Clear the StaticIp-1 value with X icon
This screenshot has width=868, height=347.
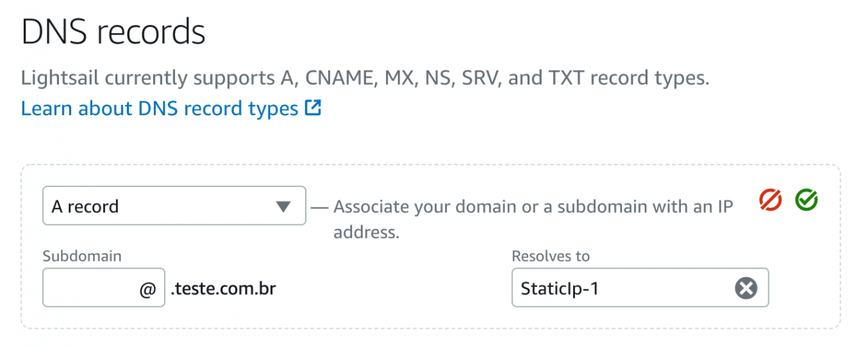pos(745,288)
